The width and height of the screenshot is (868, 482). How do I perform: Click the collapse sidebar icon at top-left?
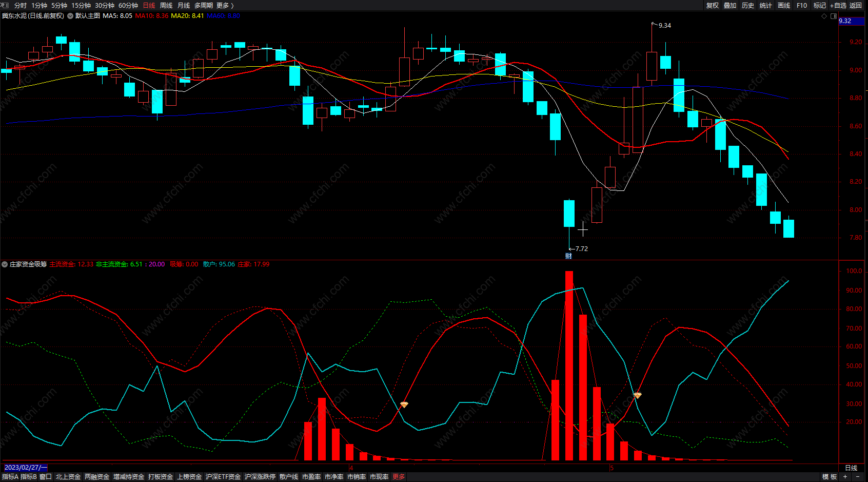pos(5,5)
